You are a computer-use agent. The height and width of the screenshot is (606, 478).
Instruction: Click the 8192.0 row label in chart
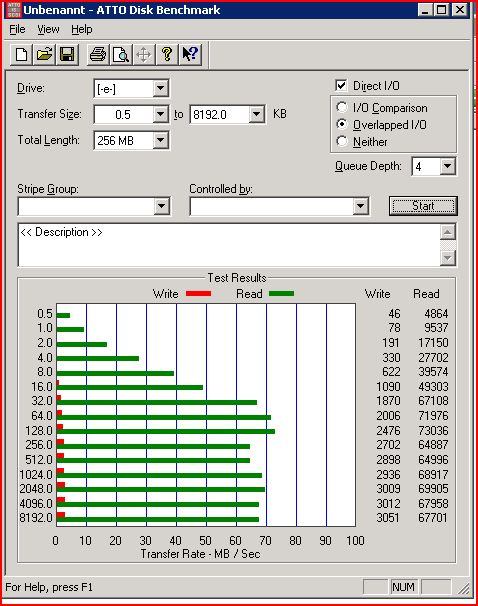pyautogui.click(x=36, y=518)
